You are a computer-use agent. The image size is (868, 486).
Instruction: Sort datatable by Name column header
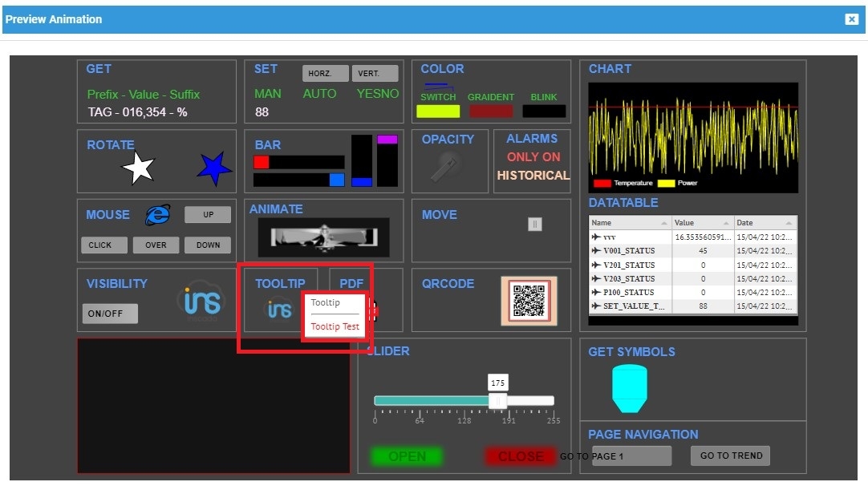click(630, 222)
